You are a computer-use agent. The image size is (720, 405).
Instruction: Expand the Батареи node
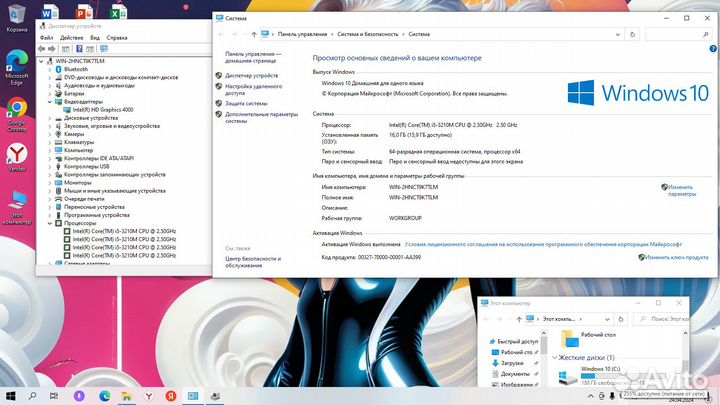50,94
